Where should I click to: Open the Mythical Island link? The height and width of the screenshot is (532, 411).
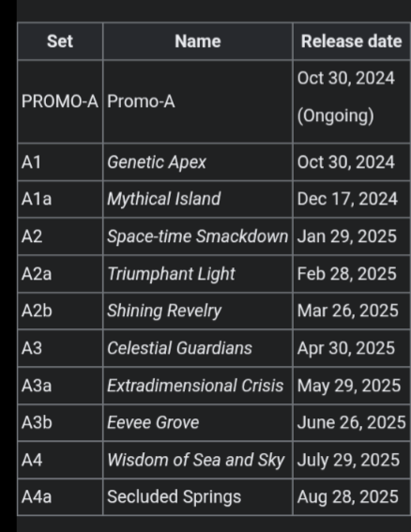pyautogui.click(x=164, y=199)
